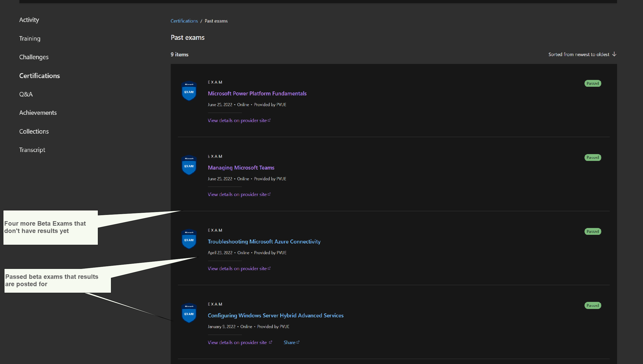The image size is (643, 364).
Task: Open Configuring Windows Server Hybrid Advanced Services
Action: [276, 316]
